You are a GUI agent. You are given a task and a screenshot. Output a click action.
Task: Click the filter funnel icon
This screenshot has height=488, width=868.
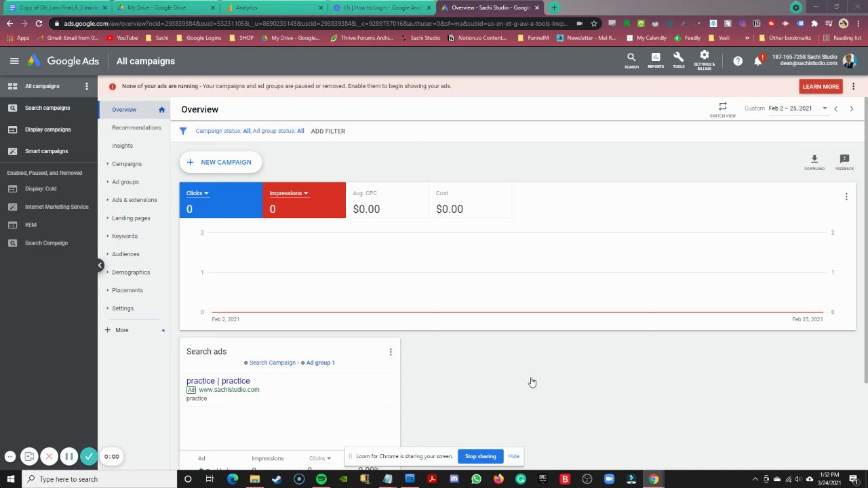coord(182,131)
